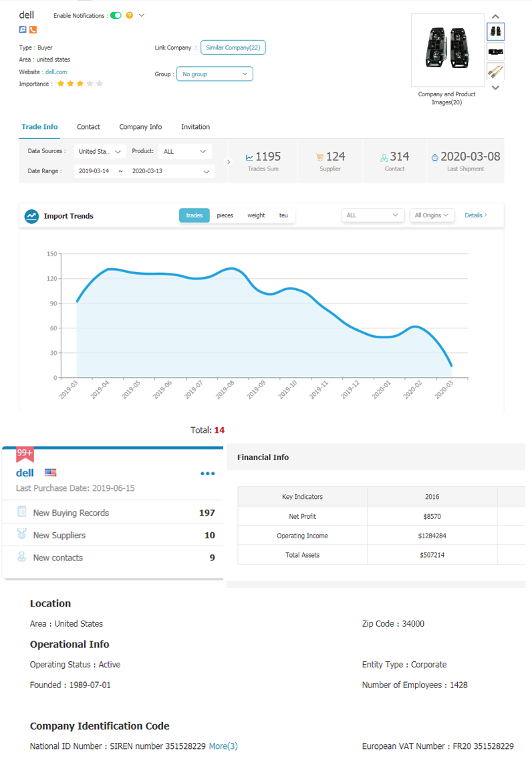Click the New Buying Records icon
Screen dimensions: 532x763
[x=22, y=512]
